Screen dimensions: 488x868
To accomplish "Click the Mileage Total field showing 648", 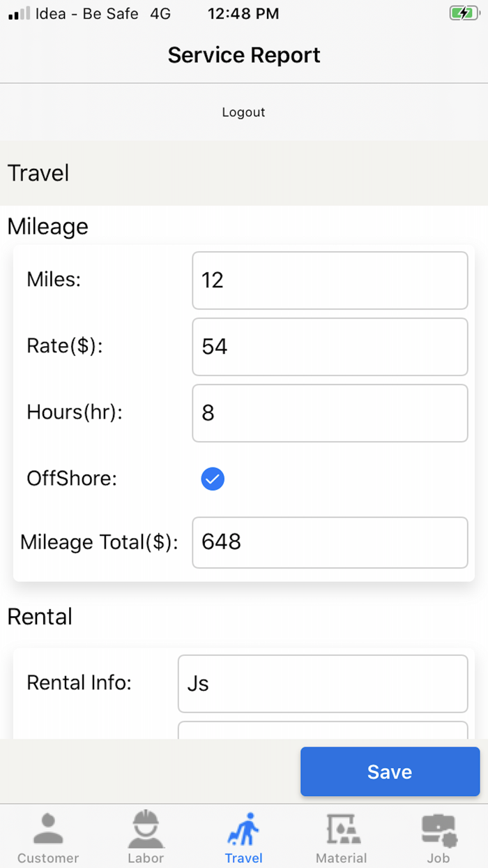I will point(329,543).
